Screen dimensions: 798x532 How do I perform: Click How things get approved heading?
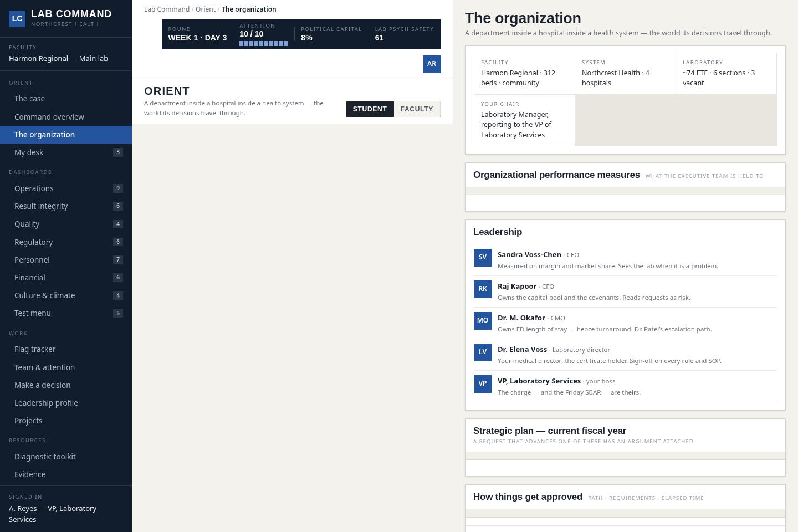(528, 497)
